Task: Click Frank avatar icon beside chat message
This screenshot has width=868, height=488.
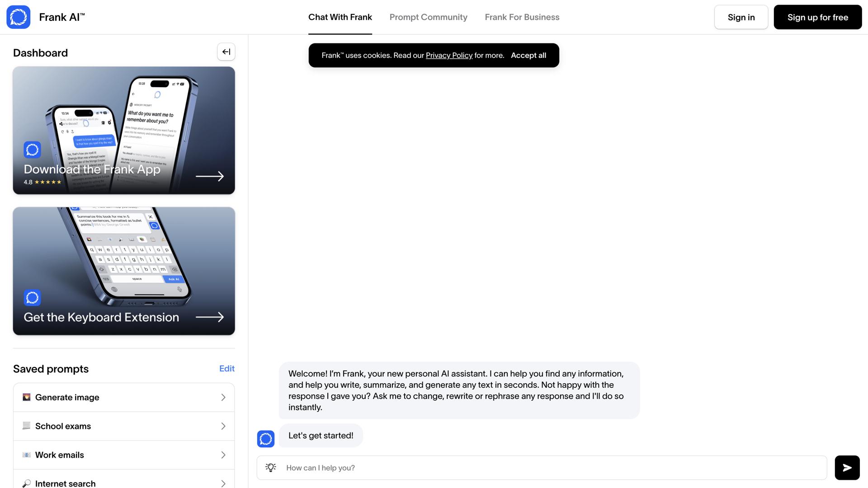Action: [266, 439]
